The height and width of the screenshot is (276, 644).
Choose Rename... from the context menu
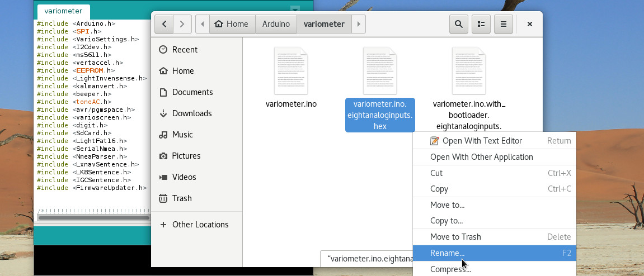[x=447, y=253]
